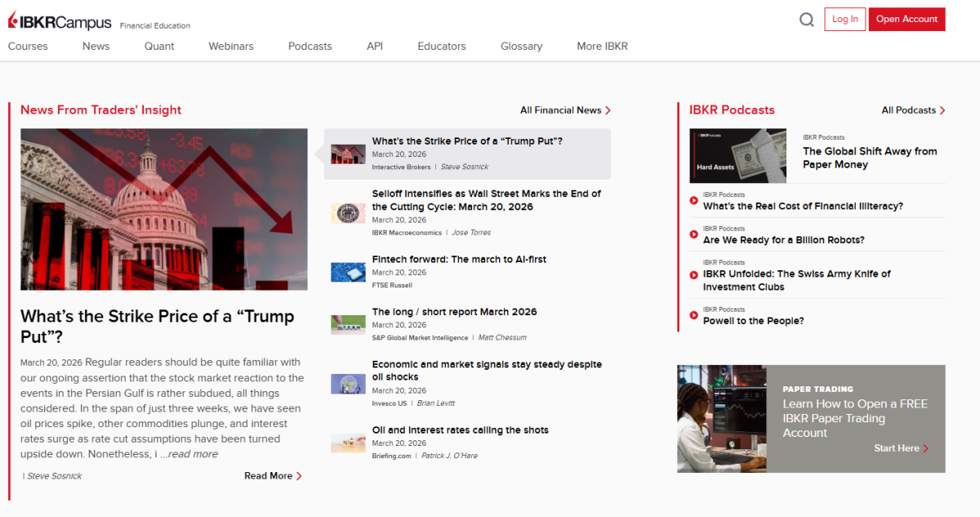Open the Podcasts menu
This screenshot has width=980, height=517.
pos(310,46)
